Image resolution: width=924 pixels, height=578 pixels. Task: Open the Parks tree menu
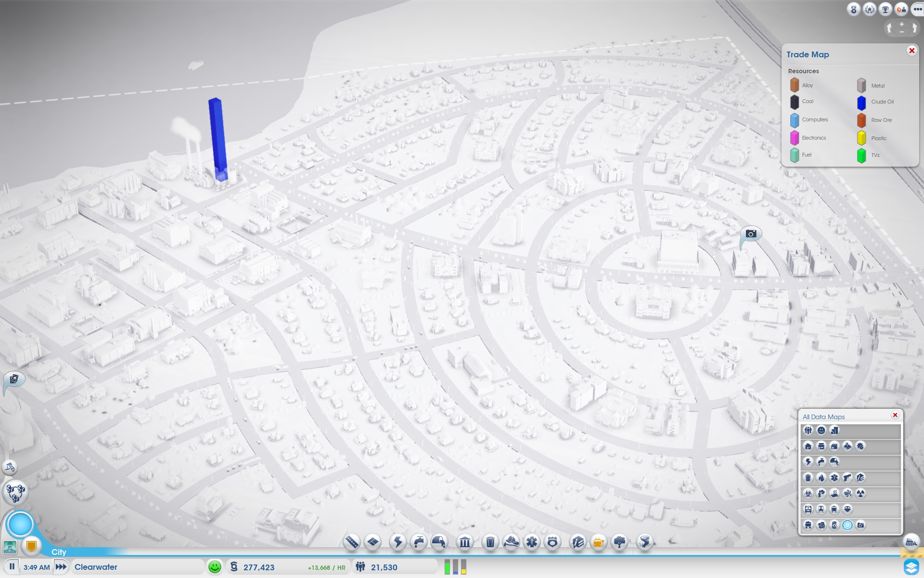coord(620,542)
